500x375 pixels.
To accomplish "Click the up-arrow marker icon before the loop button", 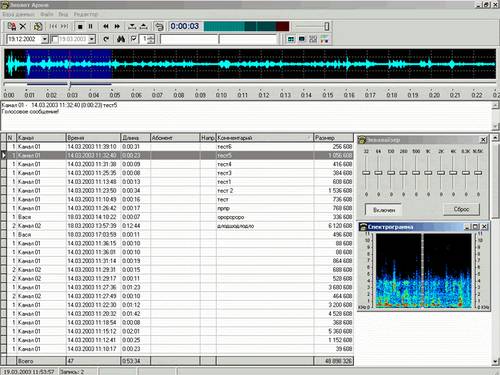I will pos(143,26).
